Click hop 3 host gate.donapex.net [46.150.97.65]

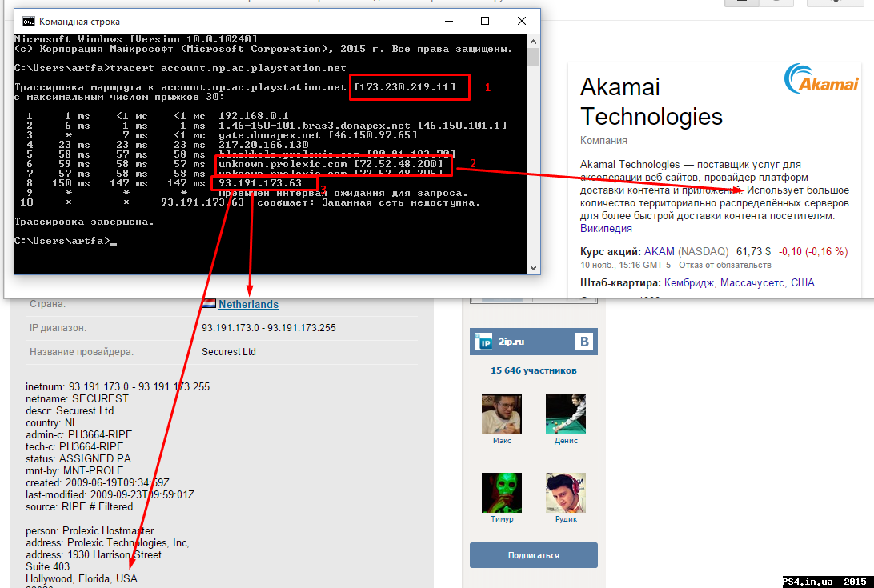click(x=318, y=135)
